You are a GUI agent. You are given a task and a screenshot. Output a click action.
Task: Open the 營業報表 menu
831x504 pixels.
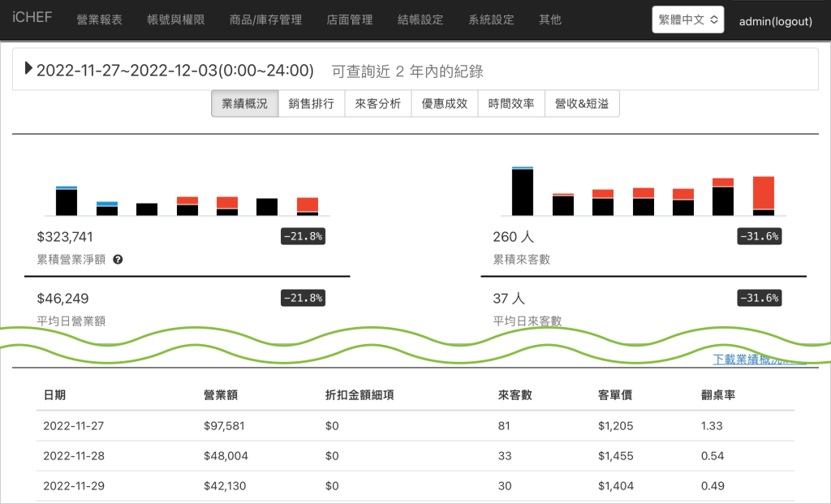coord(99,19)
